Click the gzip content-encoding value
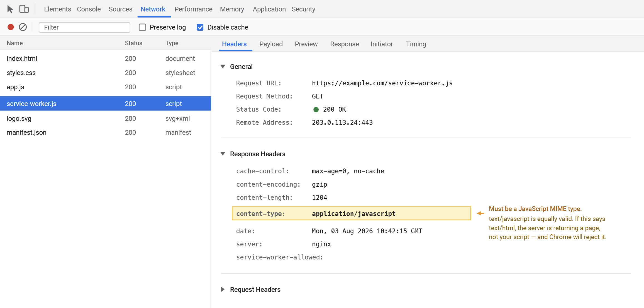Viewport: 644px width, 308px height. tap(319, 184)
